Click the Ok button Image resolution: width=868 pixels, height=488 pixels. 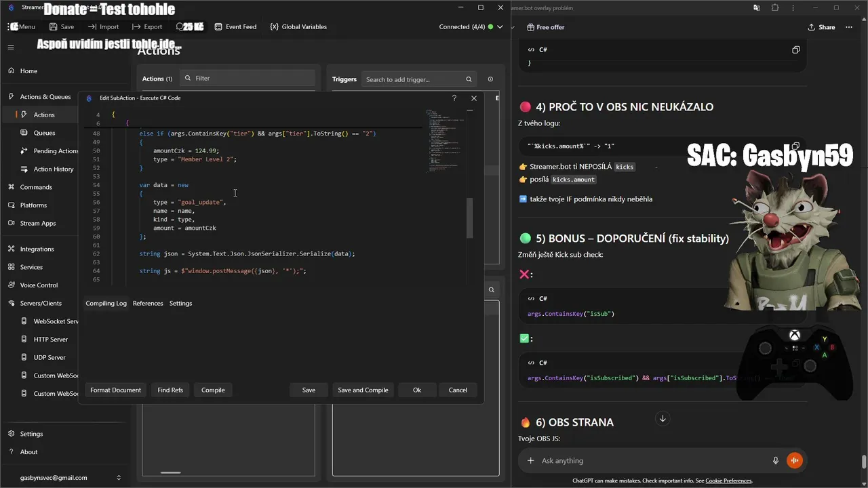click(417, 390)
